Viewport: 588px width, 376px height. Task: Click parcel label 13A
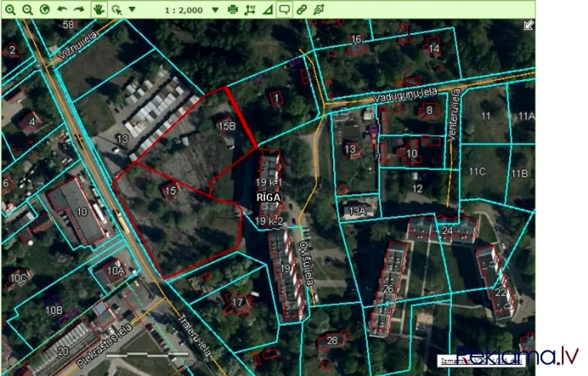[357, 211]
